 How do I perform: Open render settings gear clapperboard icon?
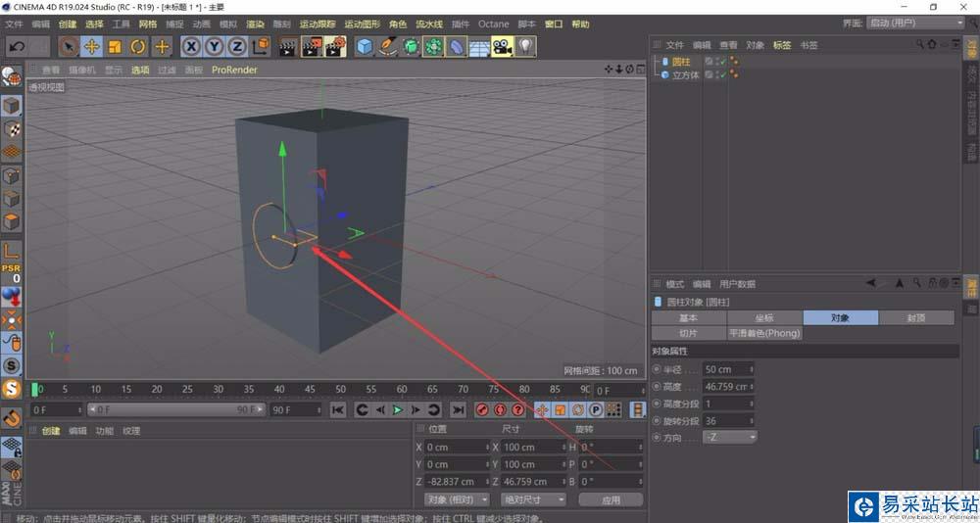point(335,47)
